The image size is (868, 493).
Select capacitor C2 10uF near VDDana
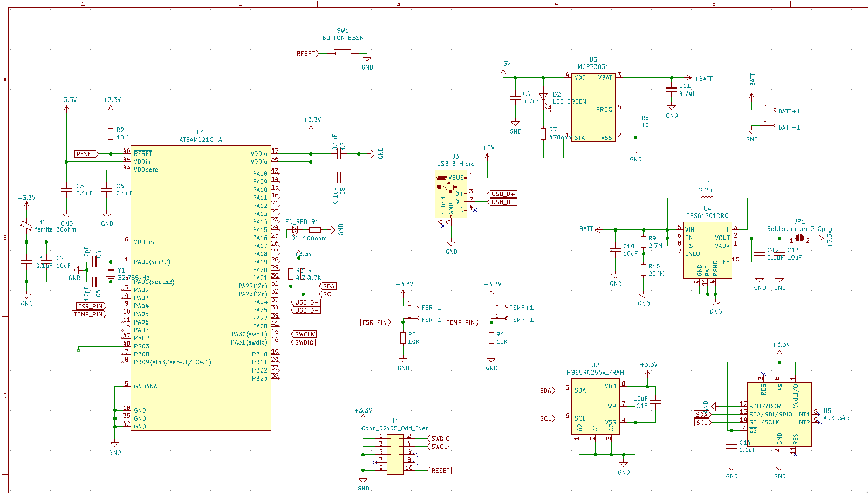point(46,262)
